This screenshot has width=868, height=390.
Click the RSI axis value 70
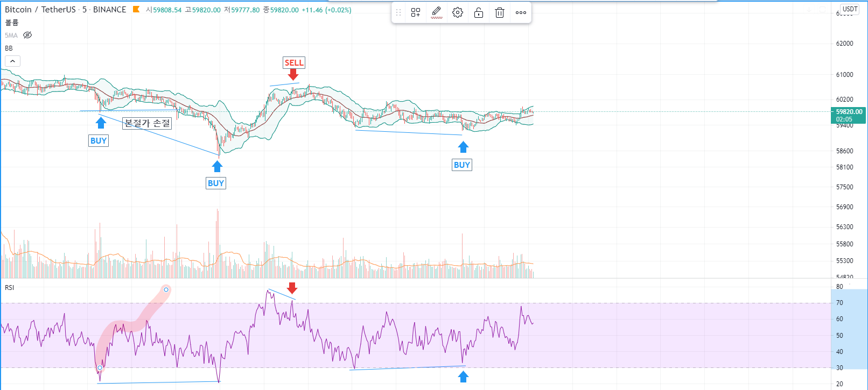[839, 303]
